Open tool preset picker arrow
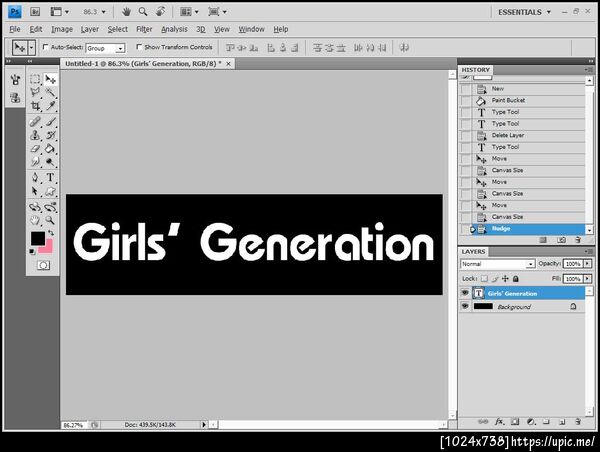This screenshot has height=452, width=600. (x=32, y=47)
